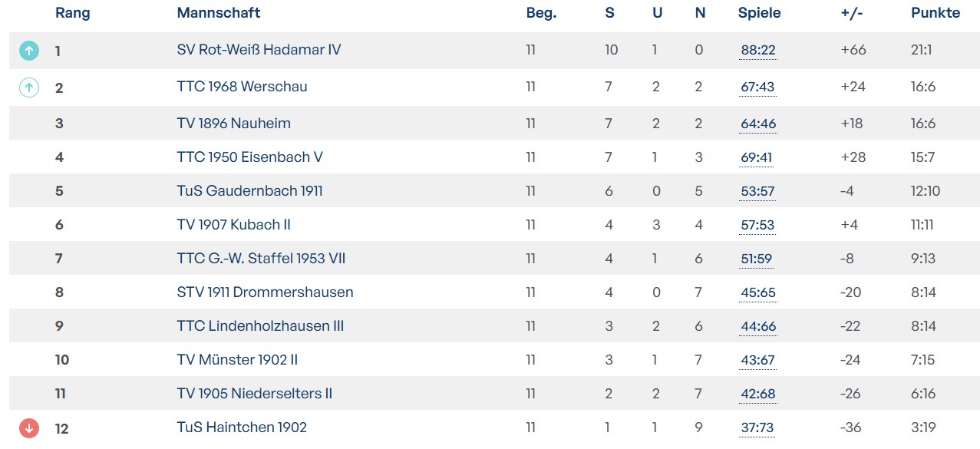Screen dimensions: 980x449
Task: Click TTC Lindenholzhausen III team link
Action: coord(260,326)
